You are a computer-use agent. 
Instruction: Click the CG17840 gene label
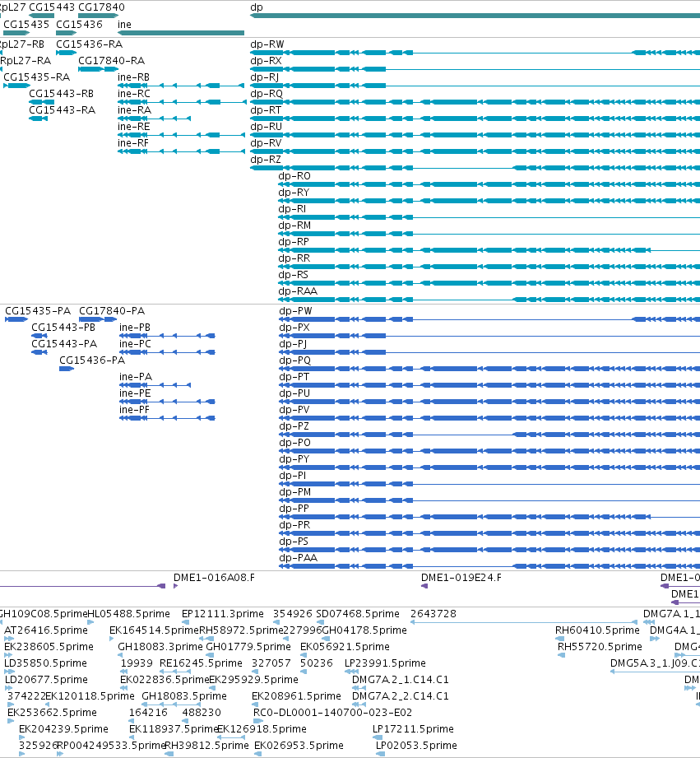coord(101,7)
